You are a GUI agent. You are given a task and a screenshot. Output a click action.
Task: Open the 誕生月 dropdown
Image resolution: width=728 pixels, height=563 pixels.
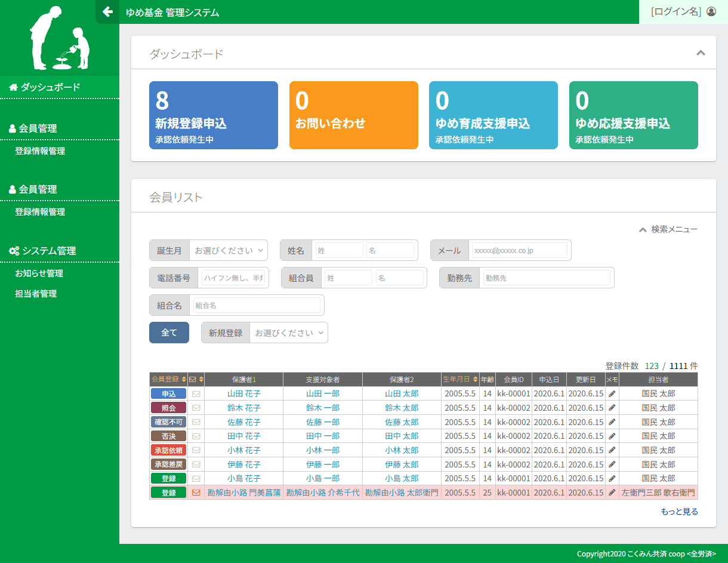[x=229, y=251]
